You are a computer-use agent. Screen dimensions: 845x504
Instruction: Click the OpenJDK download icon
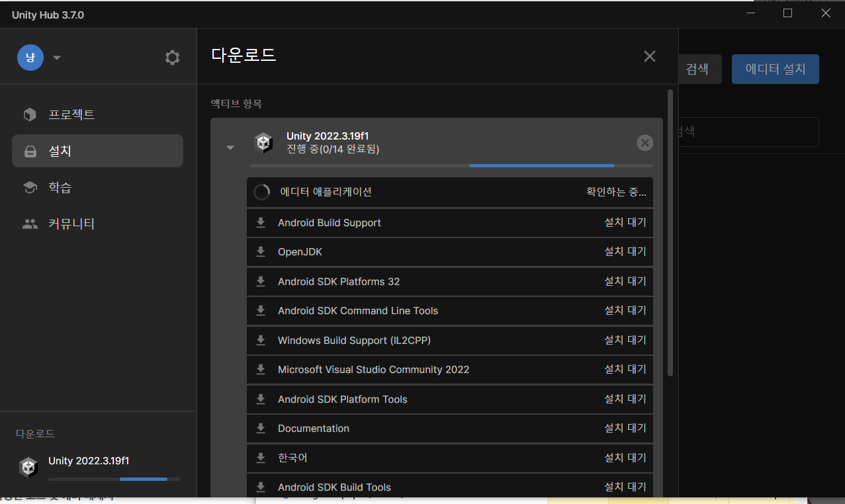(261, 251)
